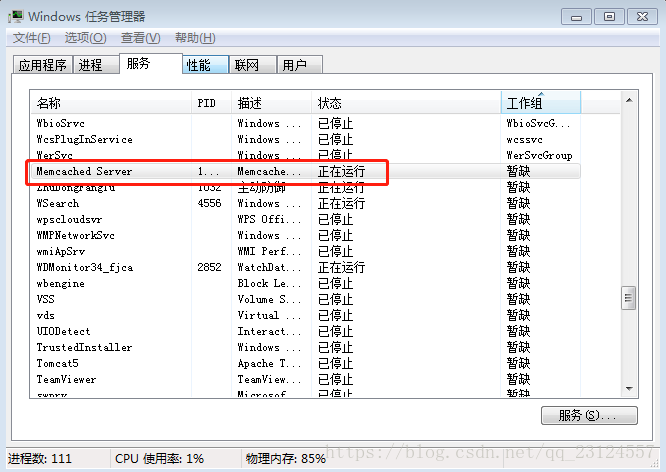Select the WMPNetworkSvc service row
The image size is (666, 472).
pos(305,235)
